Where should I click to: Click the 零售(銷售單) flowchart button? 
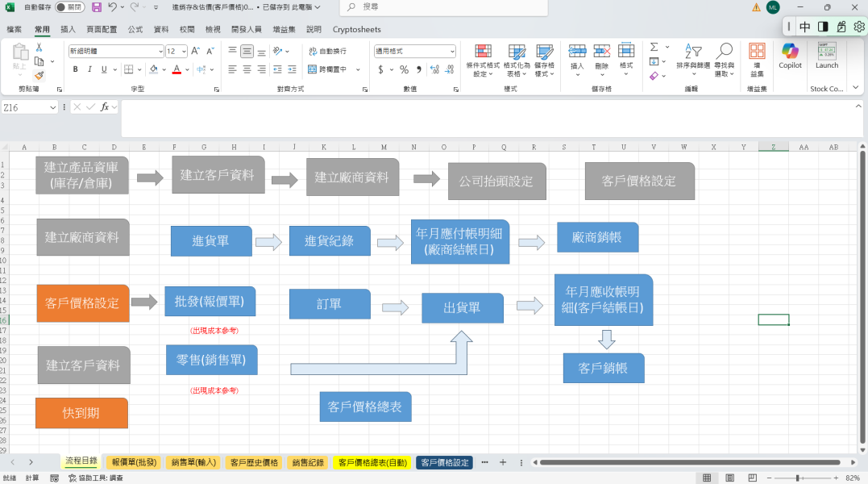coord(211,360)
